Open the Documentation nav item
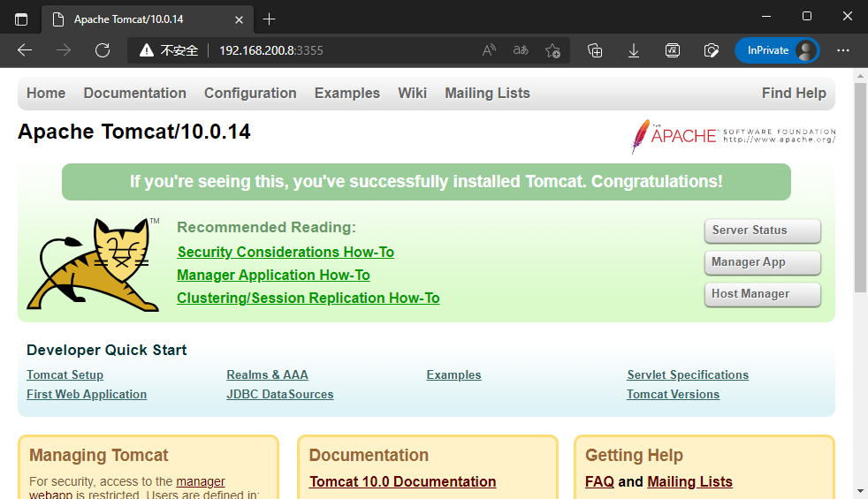868x499 pixels. (135, 93)
